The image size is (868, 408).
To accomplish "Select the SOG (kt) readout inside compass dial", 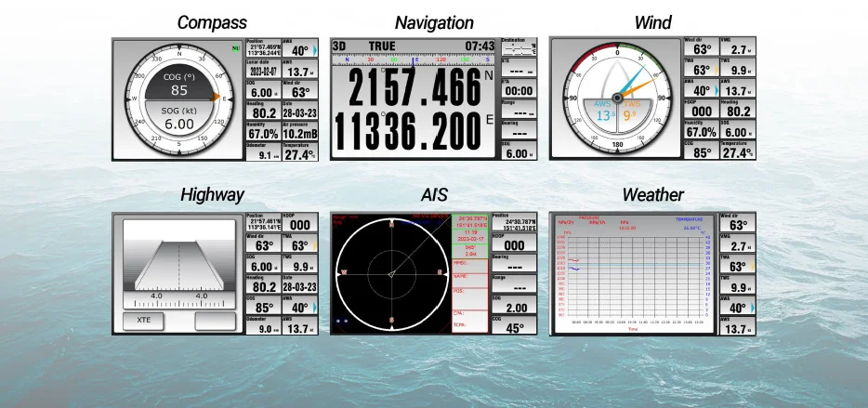I will tap(178, 118).
